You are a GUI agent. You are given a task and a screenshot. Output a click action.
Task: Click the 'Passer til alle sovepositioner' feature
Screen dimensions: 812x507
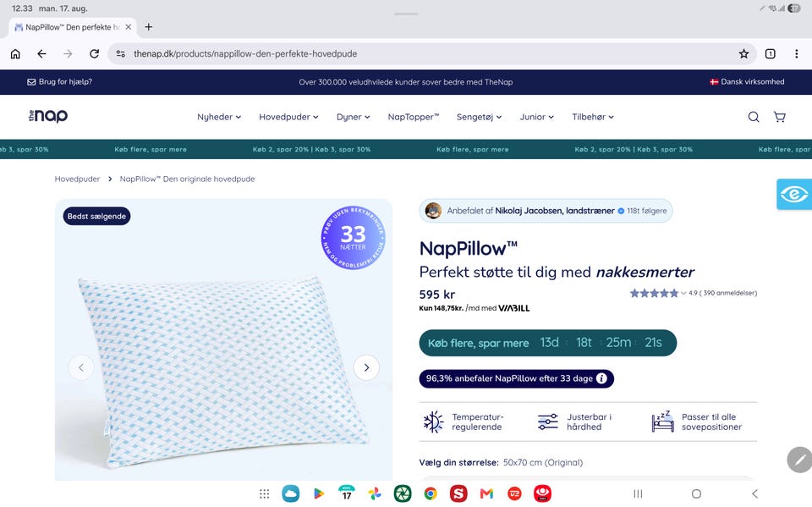click(697, 422)
